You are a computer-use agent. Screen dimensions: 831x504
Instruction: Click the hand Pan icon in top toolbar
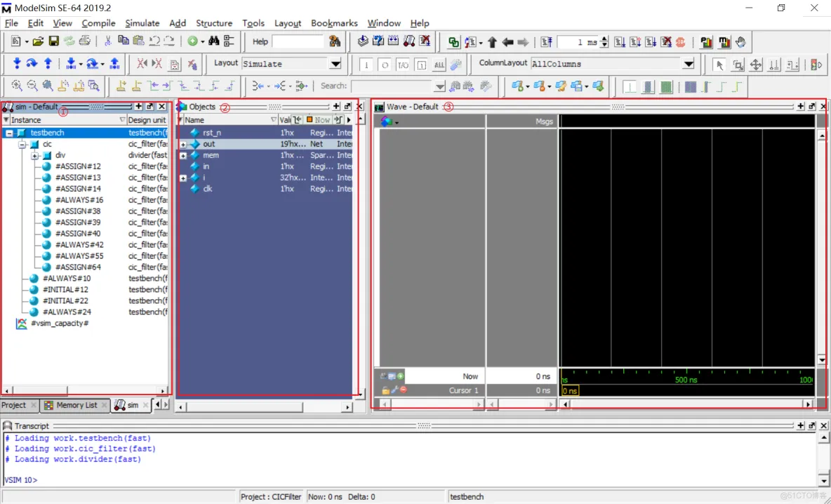click(x=740, y=42)
